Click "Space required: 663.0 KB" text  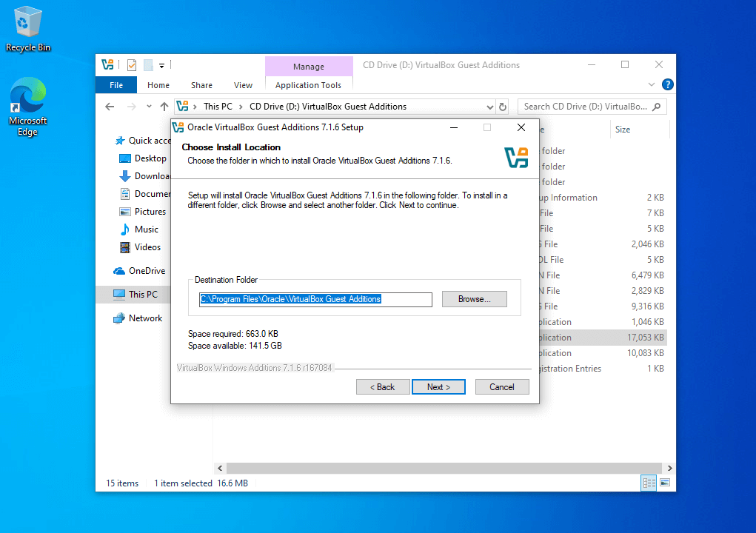[233, 334]
